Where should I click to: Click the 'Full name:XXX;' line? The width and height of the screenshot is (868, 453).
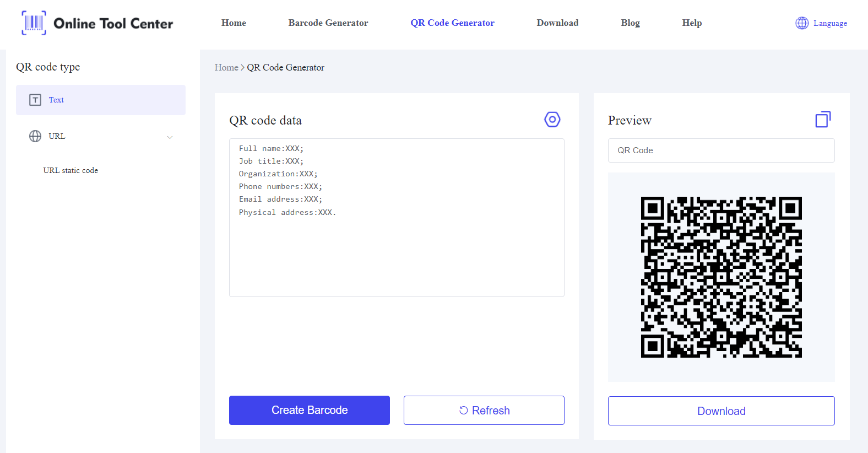[x=271, y=148]
